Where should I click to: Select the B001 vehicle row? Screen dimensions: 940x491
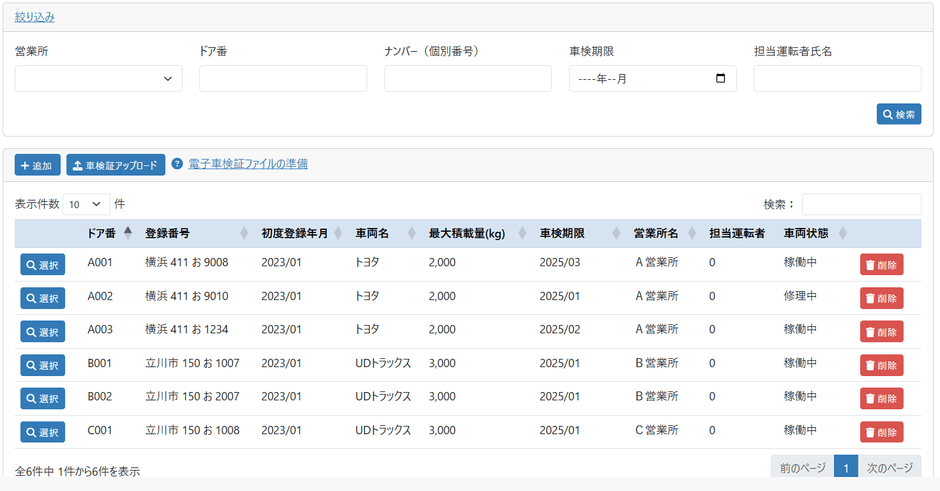tap(43, 365)
